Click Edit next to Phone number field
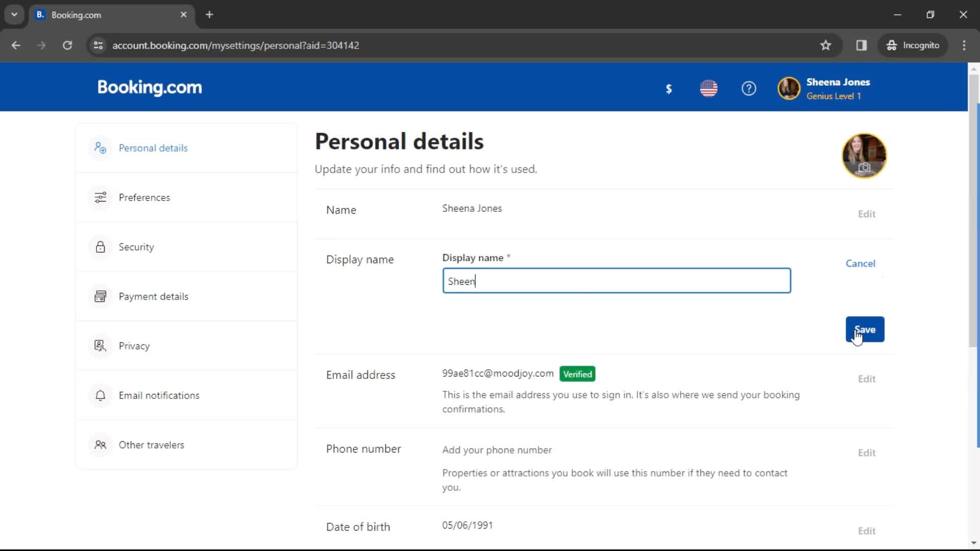980x551 pixels. [867, 452]
